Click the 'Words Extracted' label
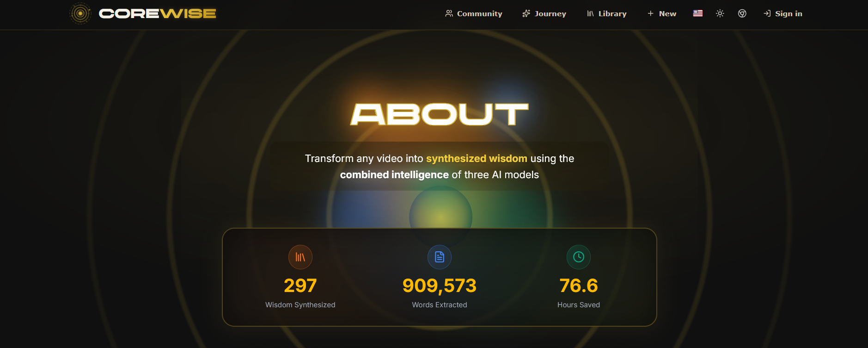Image resolution: width=868 pixels, height=348 pixels. [440, 304]
